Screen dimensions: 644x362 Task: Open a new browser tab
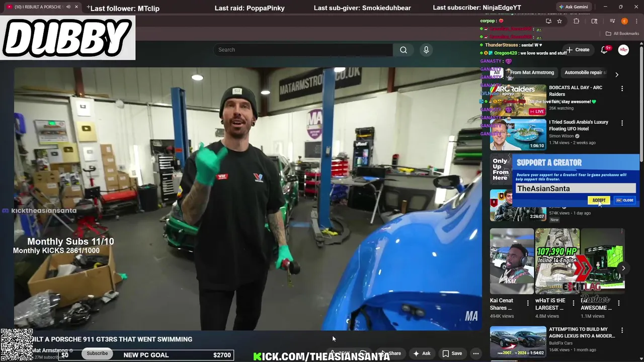coord(88,7)
